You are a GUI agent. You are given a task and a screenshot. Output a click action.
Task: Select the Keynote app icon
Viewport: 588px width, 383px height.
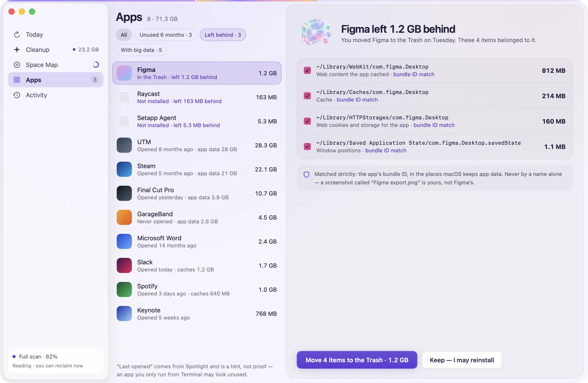[x=124, y=314]
